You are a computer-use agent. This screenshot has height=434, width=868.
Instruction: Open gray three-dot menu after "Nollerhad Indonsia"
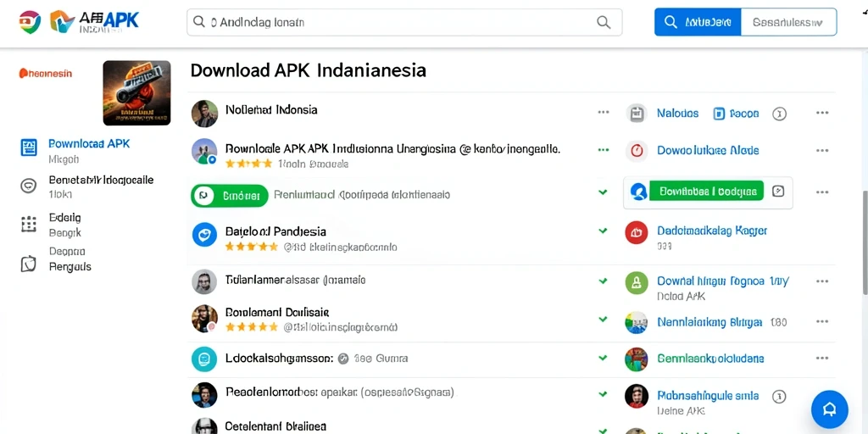coord(604,113)
